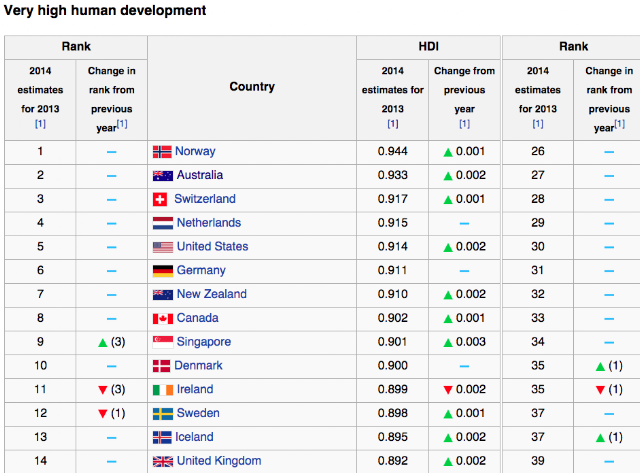Follow the Iceland link
Screen dimensions: 640x473
194,437
